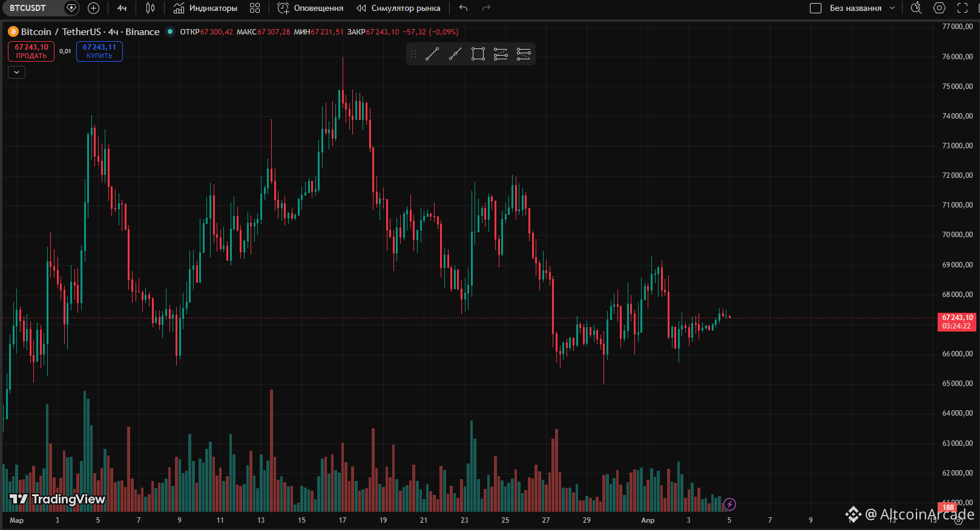The width and height of the screenshot is (980, 530).
Task: Click the Bitcoin / TetherUS chart title
Action: [x=90, y=31]
